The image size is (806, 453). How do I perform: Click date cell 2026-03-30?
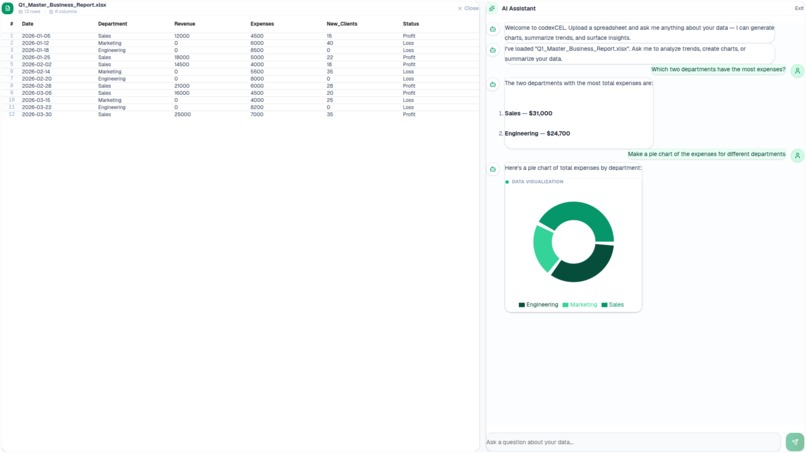point(36,115)
